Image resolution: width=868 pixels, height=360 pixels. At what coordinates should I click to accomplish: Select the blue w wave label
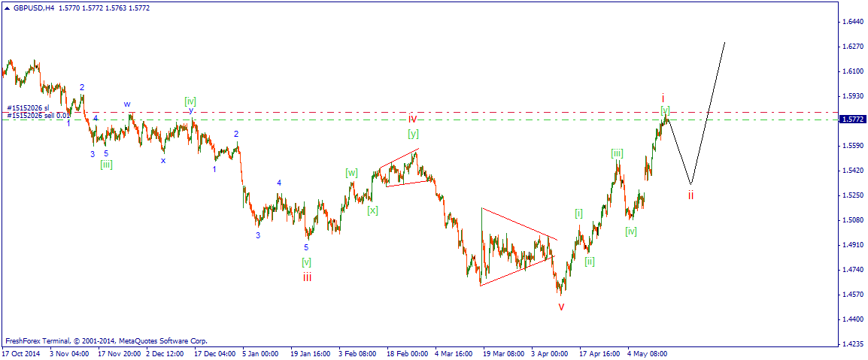click(x=127, y=104)
